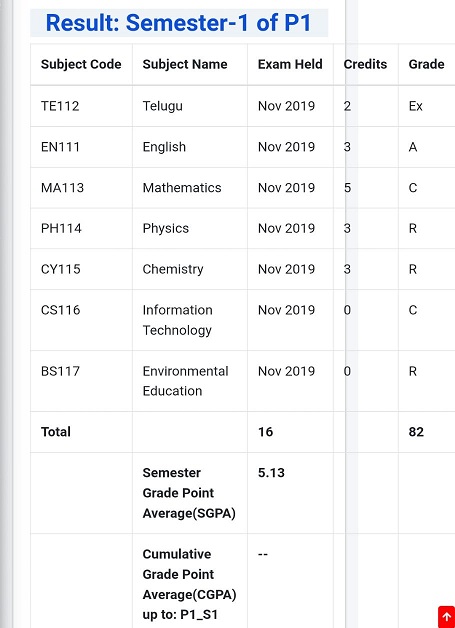Click the red scroll-to-top arrow icon

point(447,618)
